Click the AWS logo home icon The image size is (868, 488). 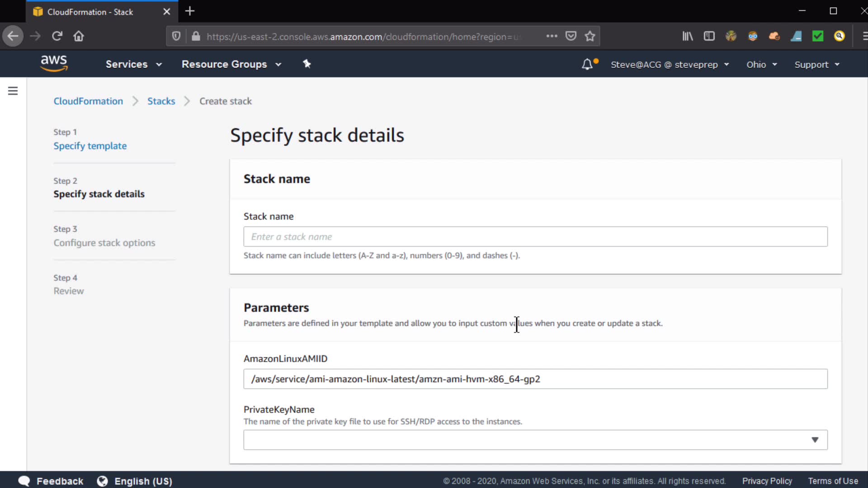54,64
